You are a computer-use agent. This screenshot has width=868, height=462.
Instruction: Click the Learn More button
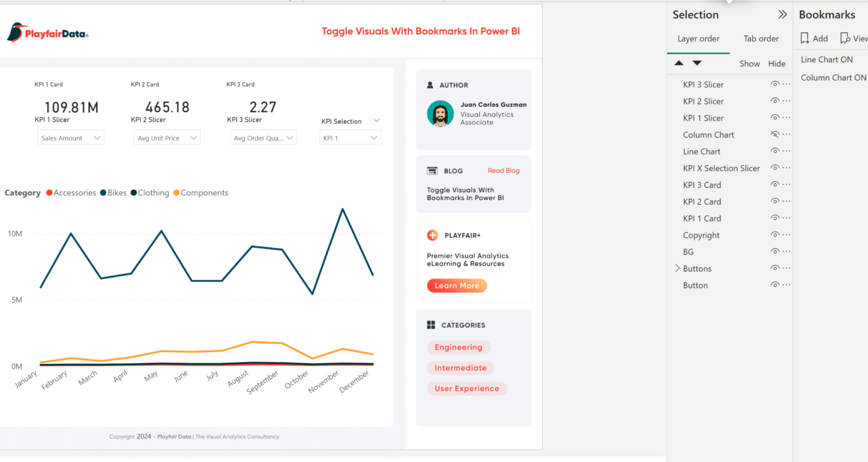click(x=457, y=286)
